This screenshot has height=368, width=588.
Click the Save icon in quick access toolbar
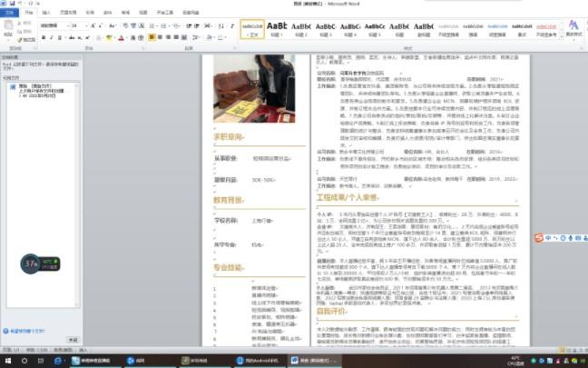pos(16,4)
